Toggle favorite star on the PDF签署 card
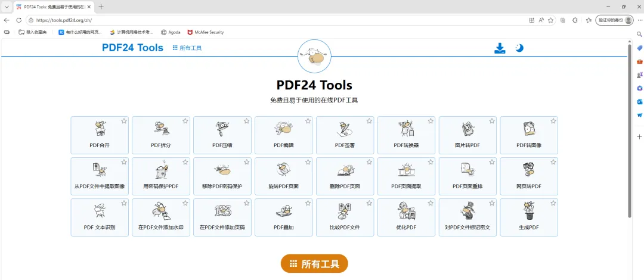The image size is (644, 280). click(369, 121)
